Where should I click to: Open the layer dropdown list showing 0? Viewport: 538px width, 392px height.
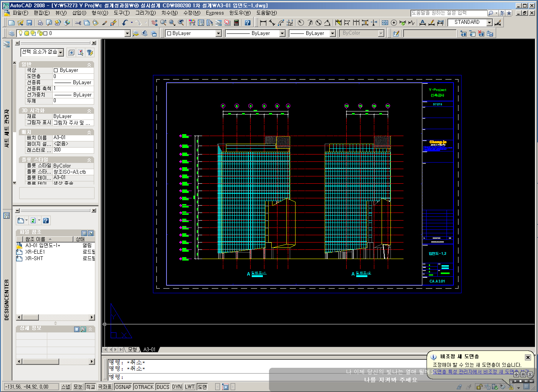click(x=128, y=33)
